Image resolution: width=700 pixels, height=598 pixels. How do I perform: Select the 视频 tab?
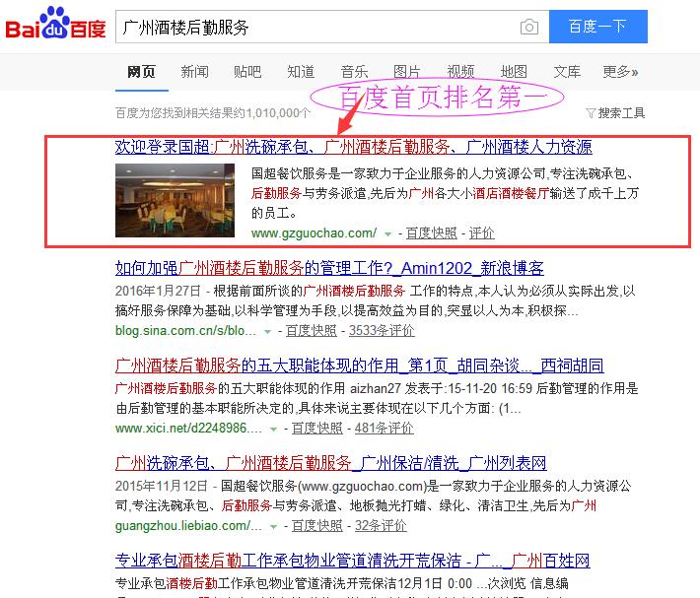click(x=460, y=72)
